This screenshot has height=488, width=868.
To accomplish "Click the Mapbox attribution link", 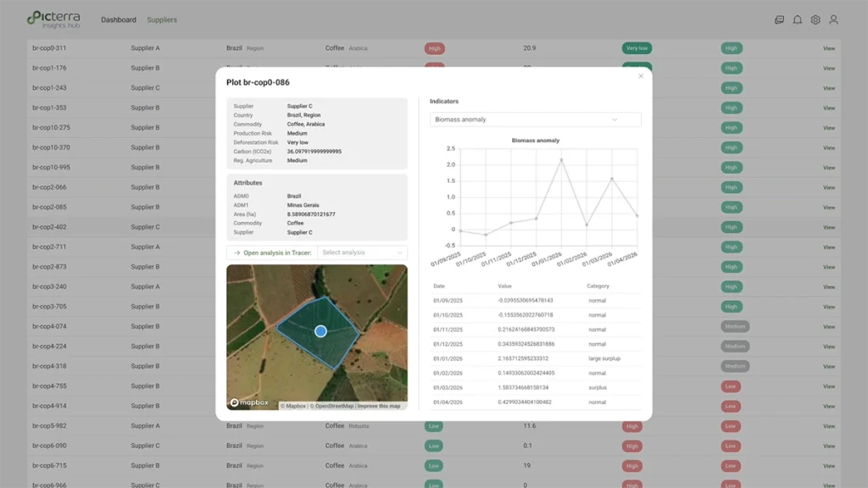I will 292,406.
